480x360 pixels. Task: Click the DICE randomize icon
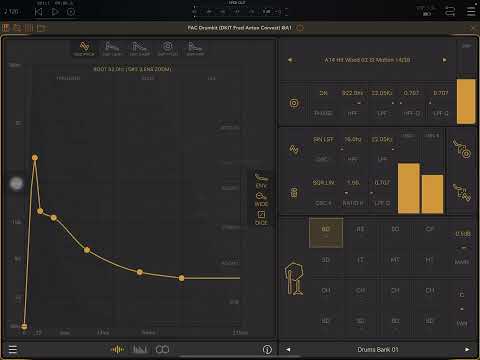[261, 217]
